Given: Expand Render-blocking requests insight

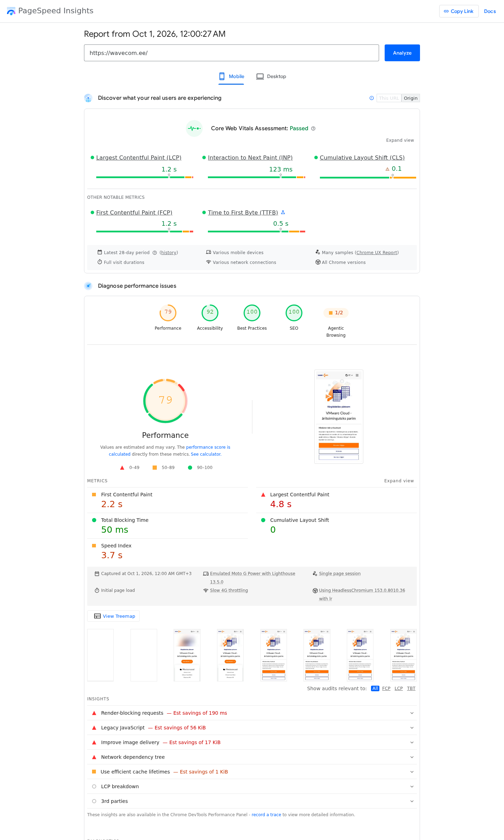Looking at the screenshot, I should (252, 713).
